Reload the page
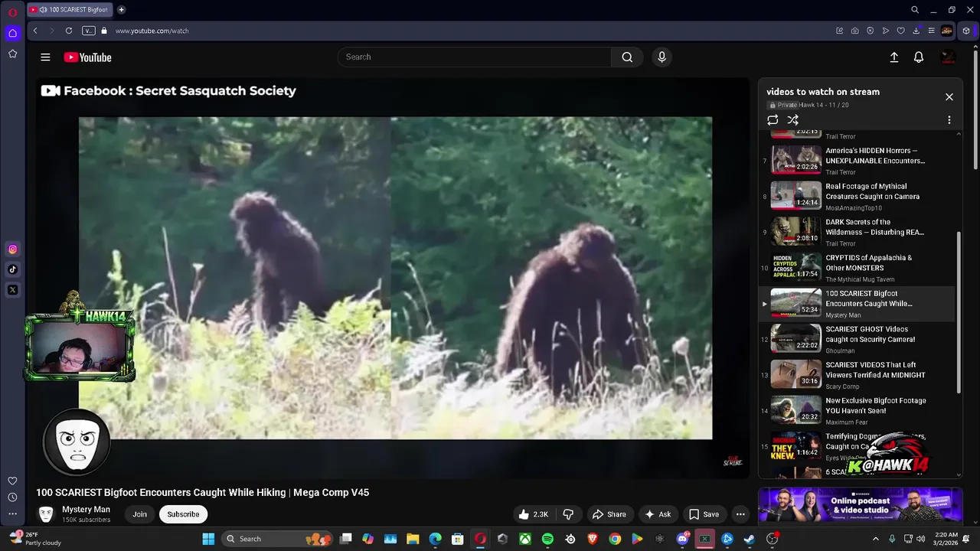The width and height of the screenshot is (980, 551). tap(69, 31)
